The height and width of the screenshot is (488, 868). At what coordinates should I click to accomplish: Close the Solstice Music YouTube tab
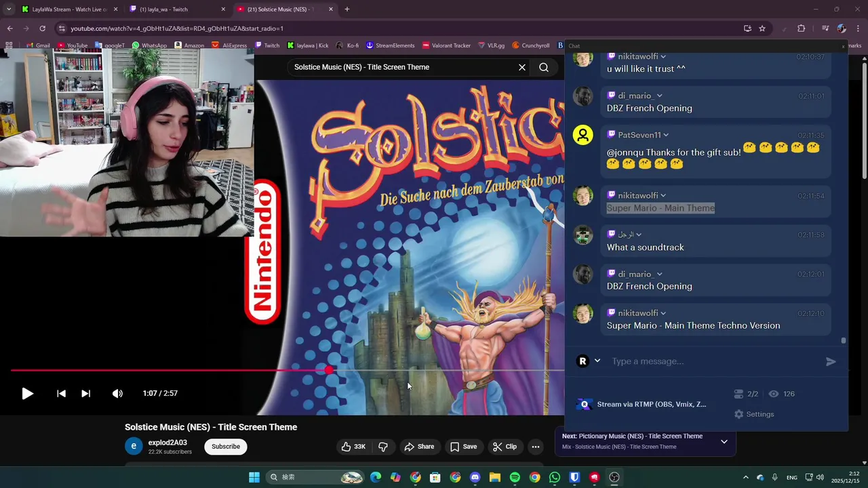pyautogui.click(x=331, y=9)
